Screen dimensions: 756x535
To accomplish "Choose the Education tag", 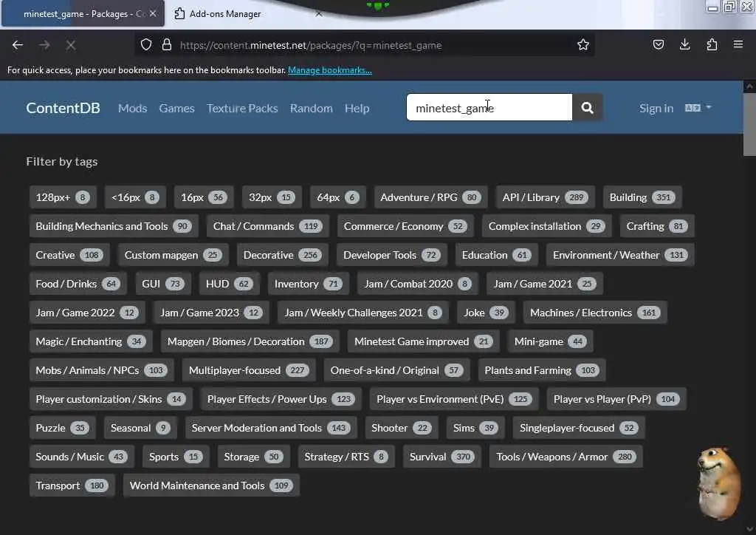I will [497, 255].
